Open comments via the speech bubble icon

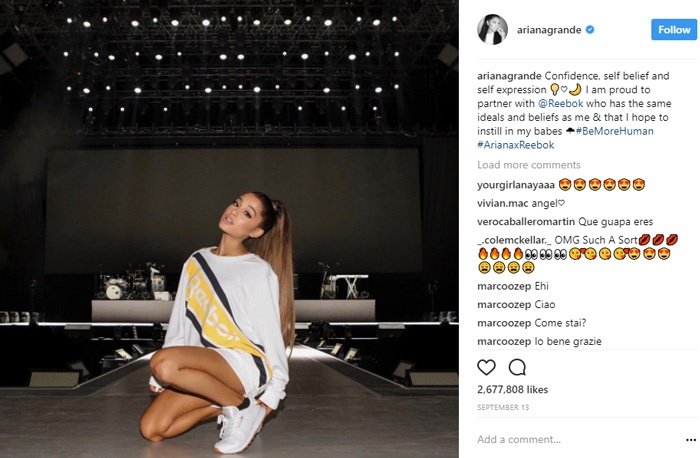[517, 367]
